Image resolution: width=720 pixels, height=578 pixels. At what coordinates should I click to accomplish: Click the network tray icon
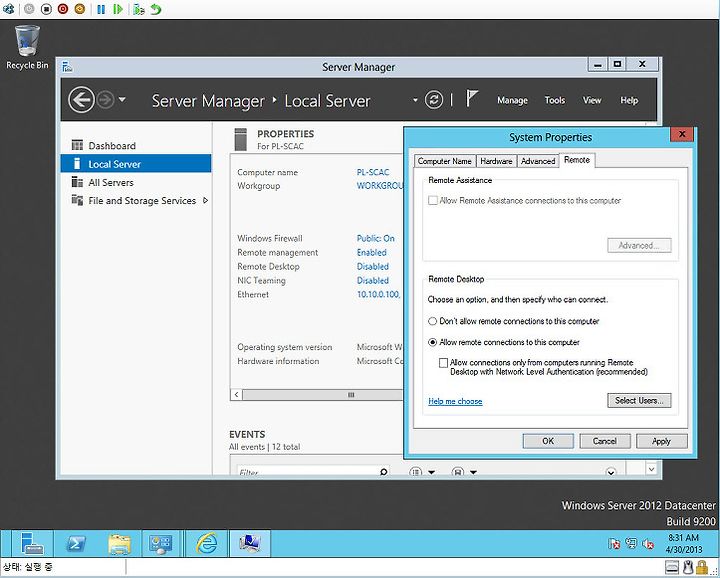click(631, 544)
